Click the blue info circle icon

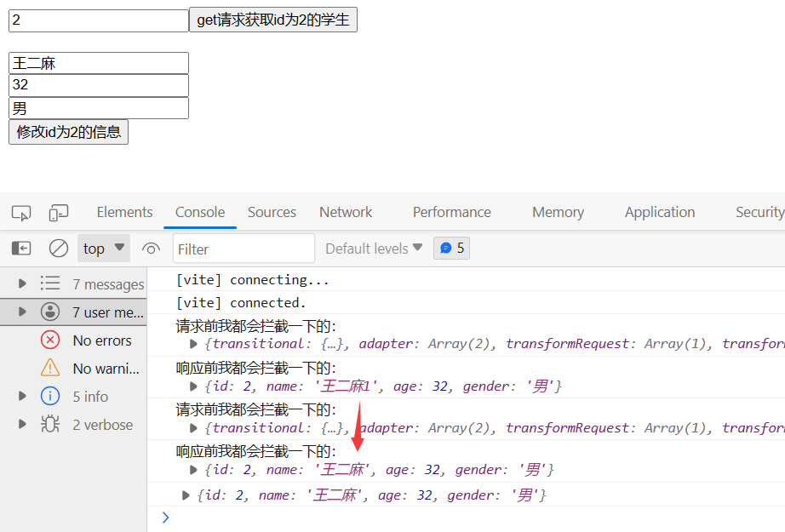50,396
